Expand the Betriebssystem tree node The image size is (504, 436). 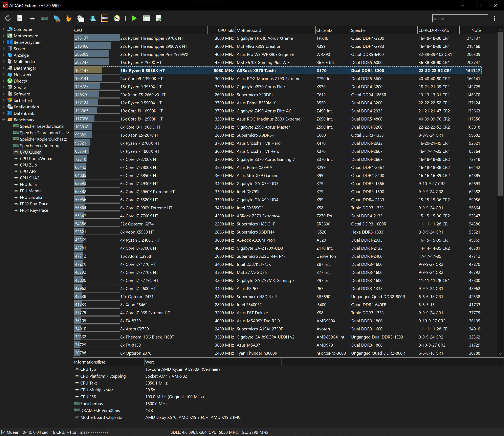(x=3, y=42)
